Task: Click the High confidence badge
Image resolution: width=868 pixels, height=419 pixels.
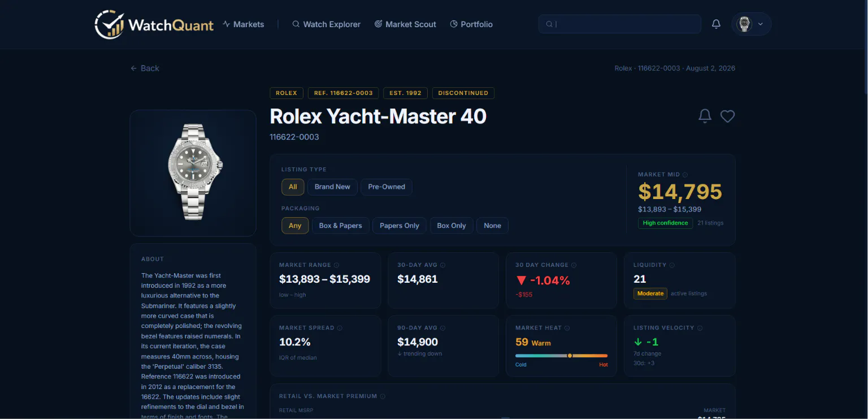Action: pos(665,223)
